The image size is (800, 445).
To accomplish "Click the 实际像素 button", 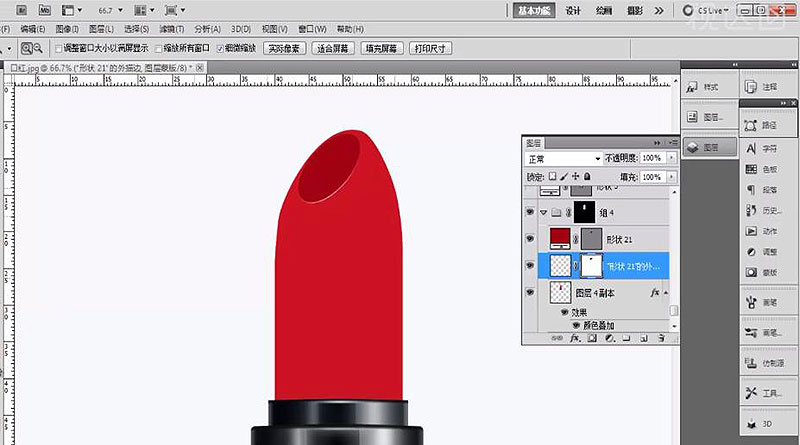I will [284, 48].
